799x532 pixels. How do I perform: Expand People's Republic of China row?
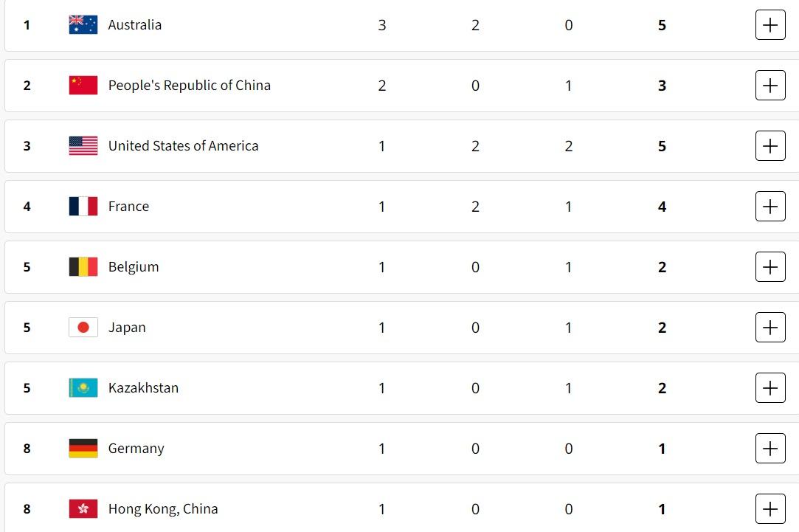770,86
